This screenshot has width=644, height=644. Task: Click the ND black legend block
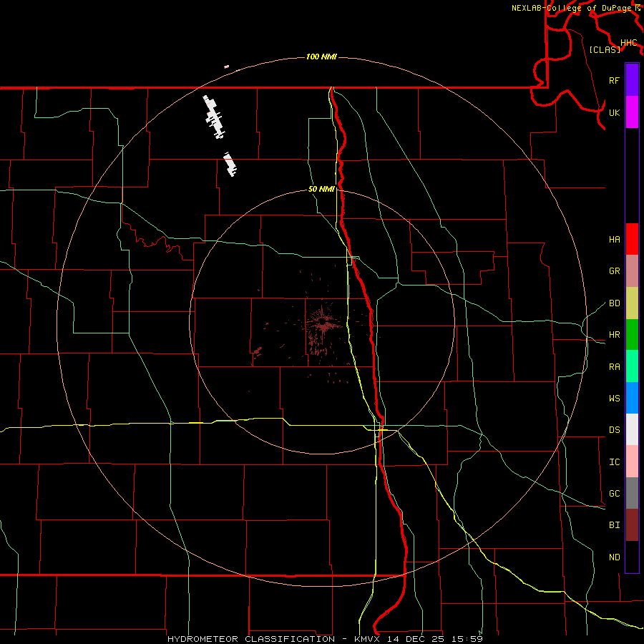click(632, 557)
